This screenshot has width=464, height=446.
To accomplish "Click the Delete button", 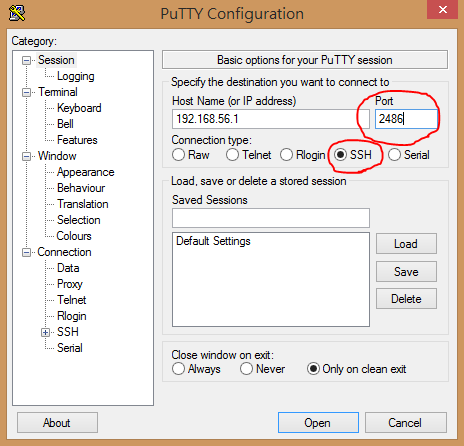I will tap(406, 299).
